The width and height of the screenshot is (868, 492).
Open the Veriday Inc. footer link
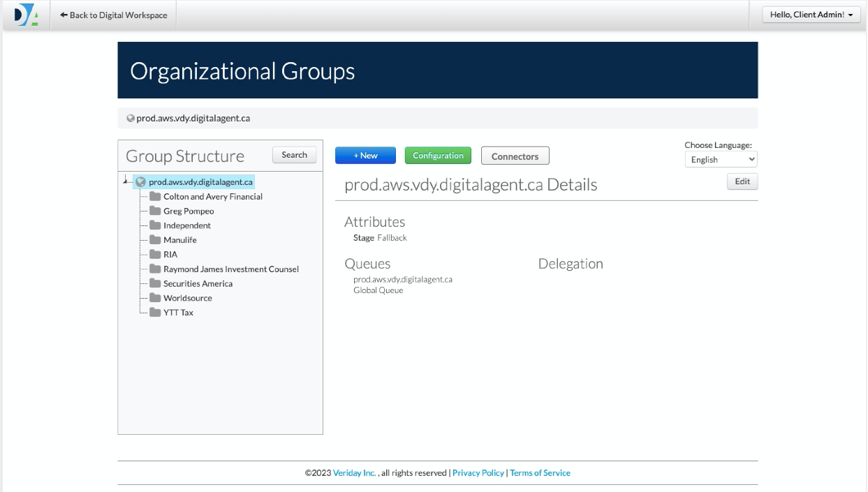coord(355,473)
